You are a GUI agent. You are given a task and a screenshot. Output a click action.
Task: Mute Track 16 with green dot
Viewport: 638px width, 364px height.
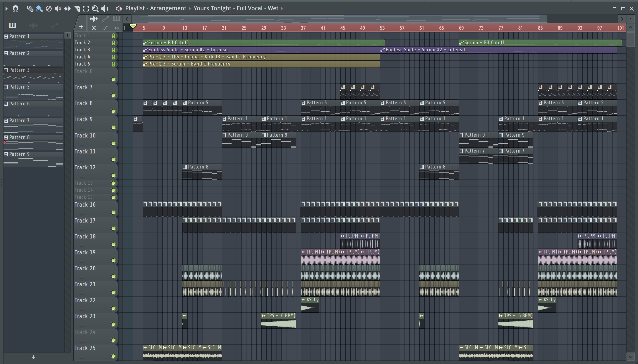coord(113,213)
